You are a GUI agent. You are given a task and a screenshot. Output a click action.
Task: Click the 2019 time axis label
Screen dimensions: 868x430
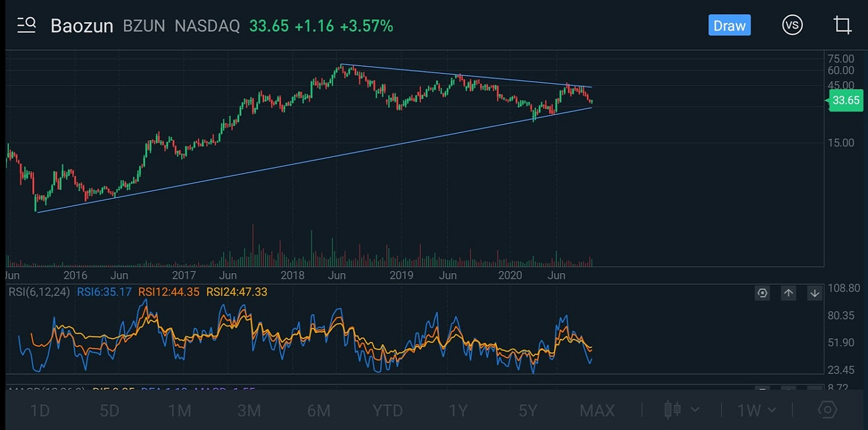[401, 276]
